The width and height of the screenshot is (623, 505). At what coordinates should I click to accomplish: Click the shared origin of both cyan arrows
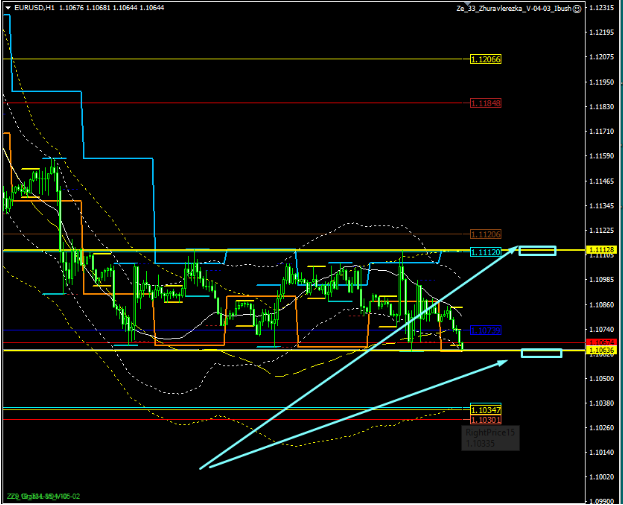point(201,467)
